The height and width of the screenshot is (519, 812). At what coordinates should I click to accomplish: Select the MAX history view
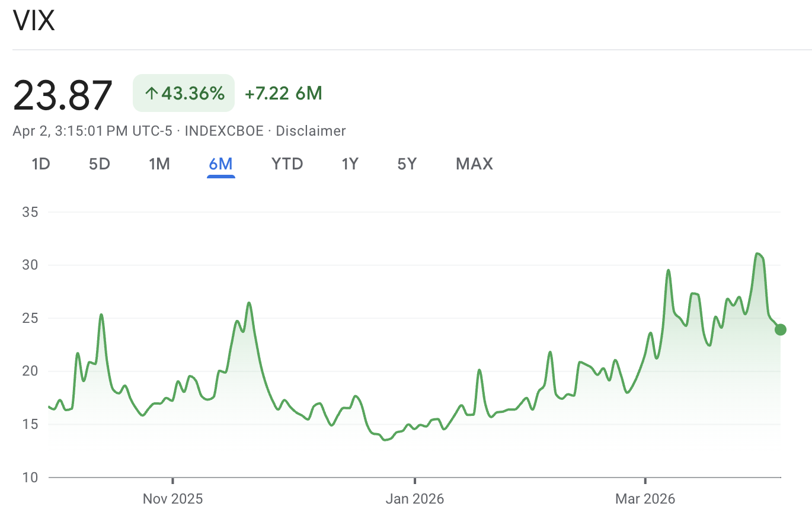point(474,164)
